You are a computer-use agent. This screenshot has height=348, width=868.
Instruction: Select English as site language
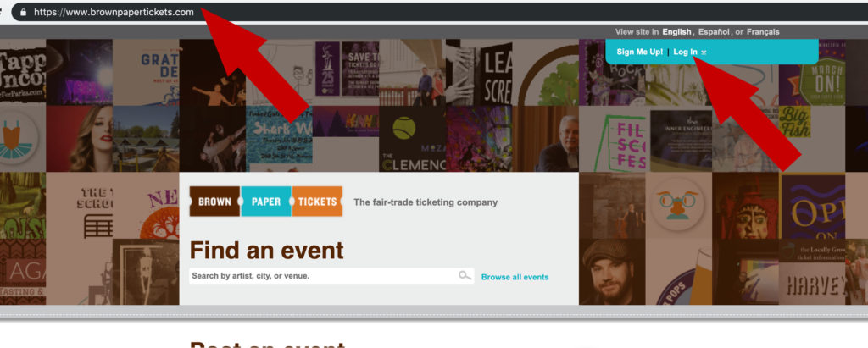[676, 32]
